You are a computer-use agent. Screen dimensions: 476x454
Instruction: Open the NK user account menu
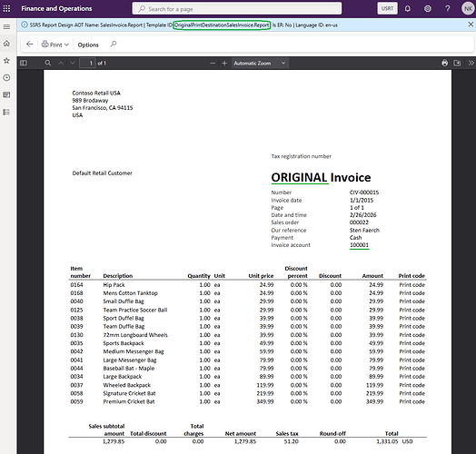(x=468, y=8)
